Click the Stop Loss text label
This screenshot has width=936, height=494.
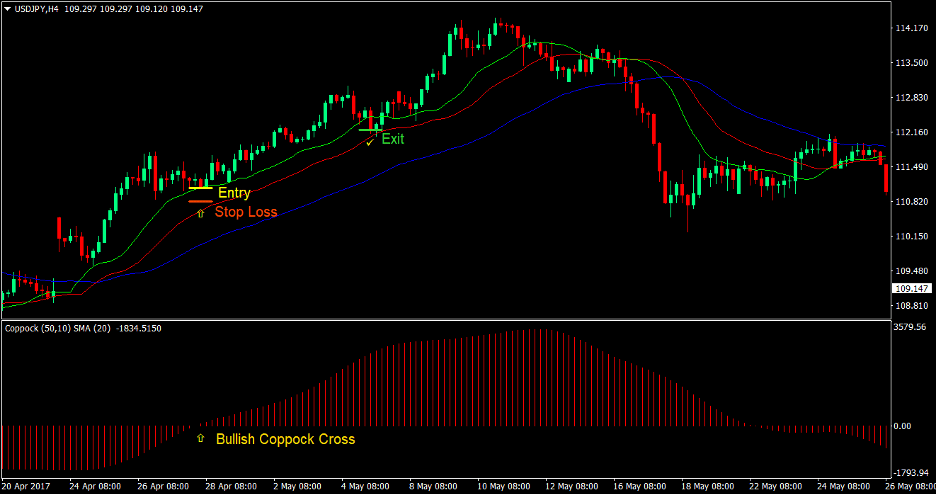coord(246,212)
